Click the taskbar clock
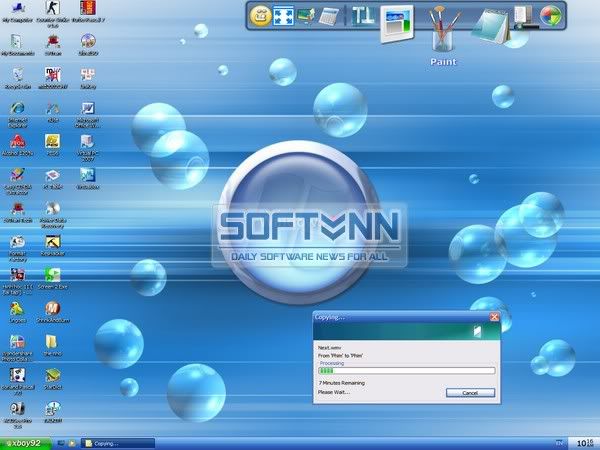Image resolution: width=600 pixels, height=450 pixels. pos(584,443)
